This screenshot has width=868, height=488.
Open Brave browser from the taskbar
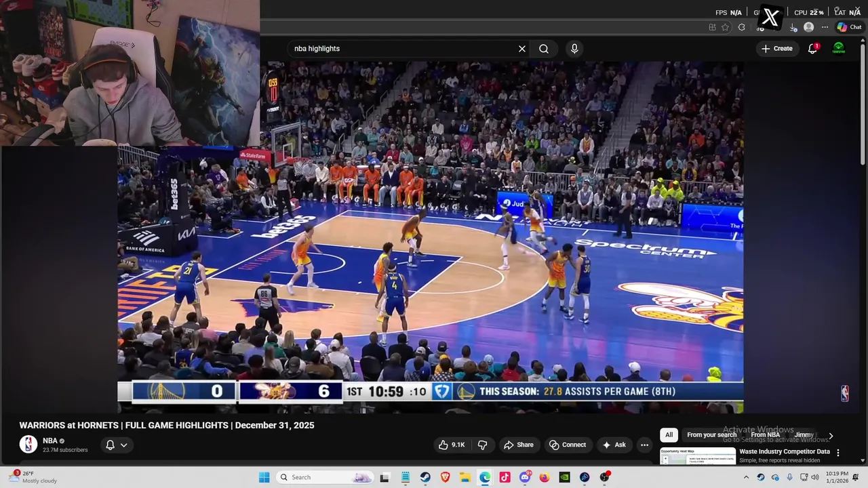tap(445, 477)
